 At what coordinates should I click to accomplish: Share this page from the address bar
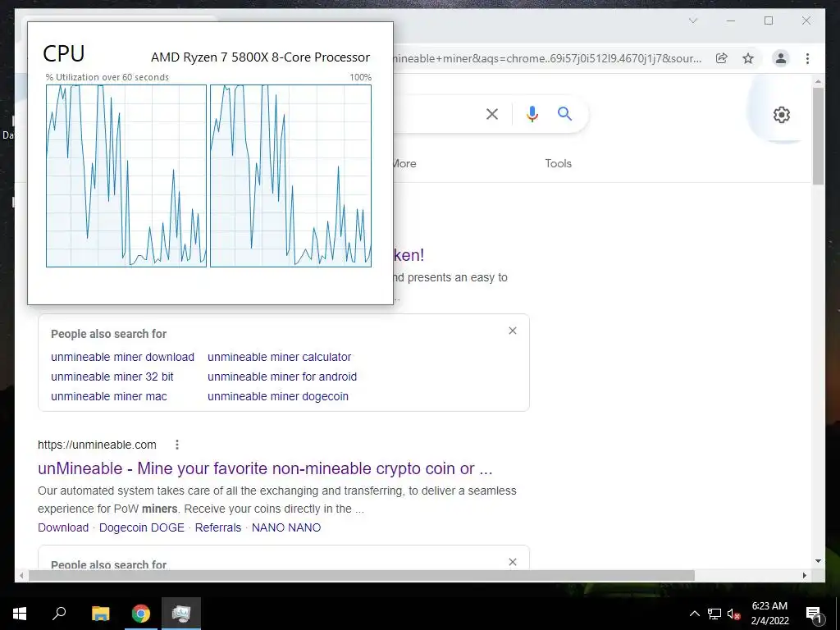[x=722, y=58]
